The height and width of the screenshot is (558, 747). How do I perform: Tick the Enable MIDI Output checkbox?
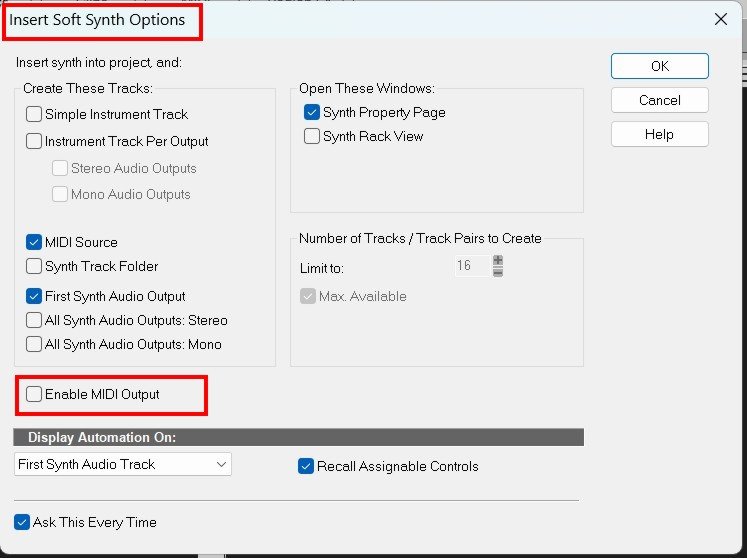[x=34, y=395]
